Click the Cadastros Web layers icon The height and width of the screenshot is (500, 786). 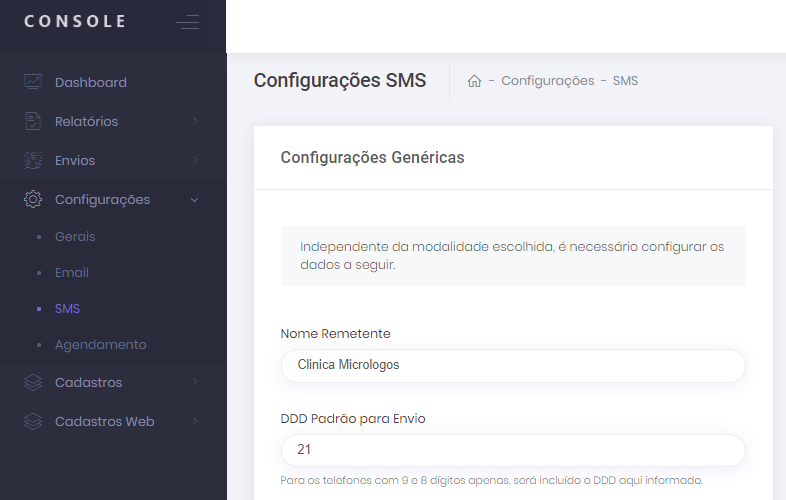33,421
